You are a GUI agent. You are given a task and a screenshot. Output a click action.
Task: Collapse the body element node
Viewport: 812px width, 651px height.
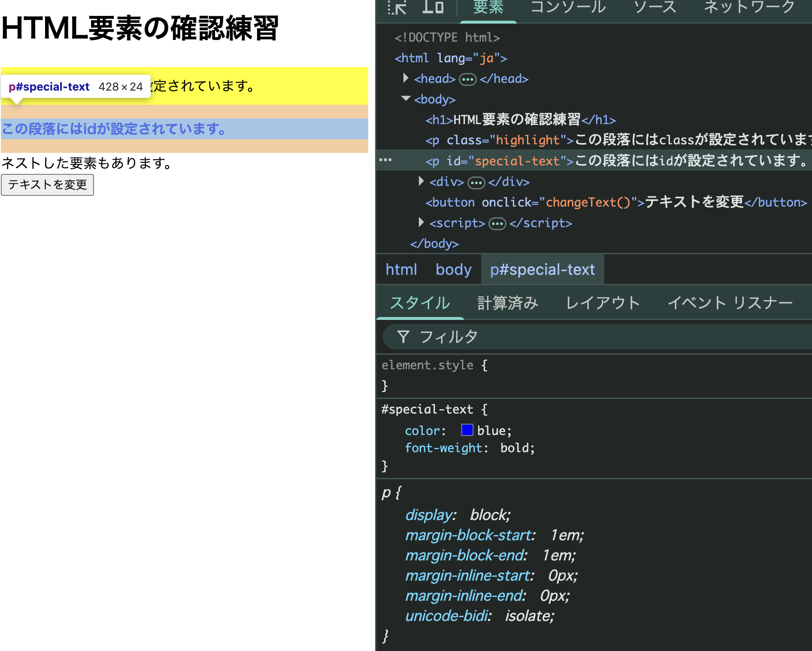[x=406, y=99]
